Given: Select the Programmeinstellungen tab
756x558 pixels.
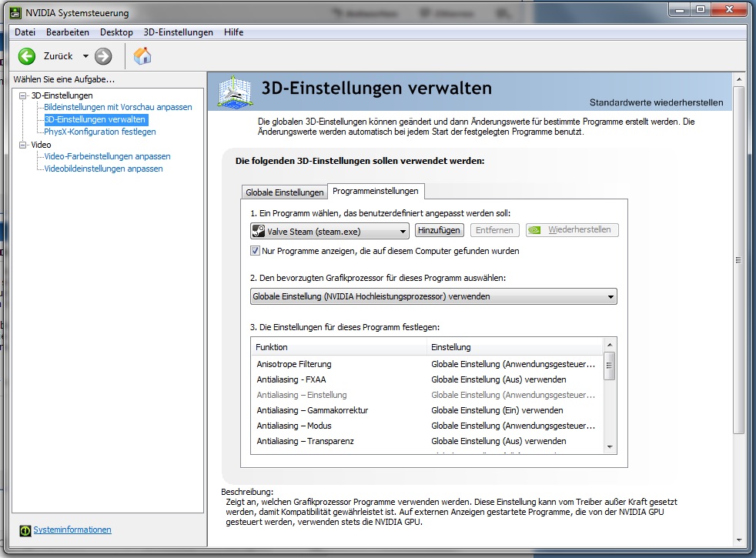Looking at the screenshot, I should point(376,192).
